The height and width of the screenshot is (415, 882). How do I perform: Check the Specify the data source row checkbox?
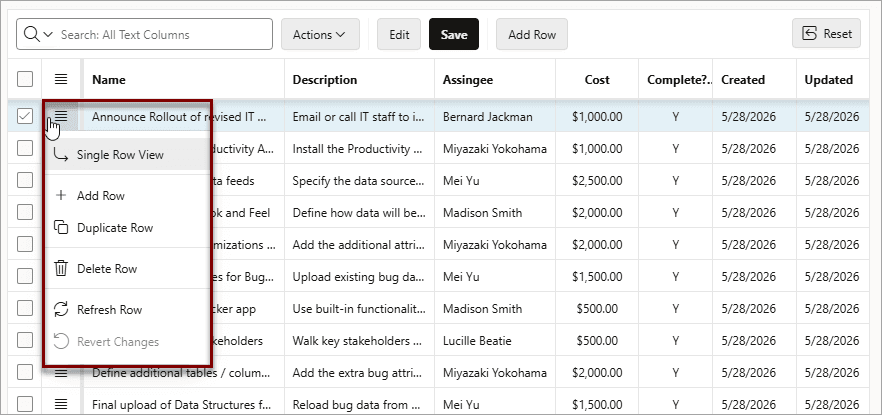coord(25,181)
